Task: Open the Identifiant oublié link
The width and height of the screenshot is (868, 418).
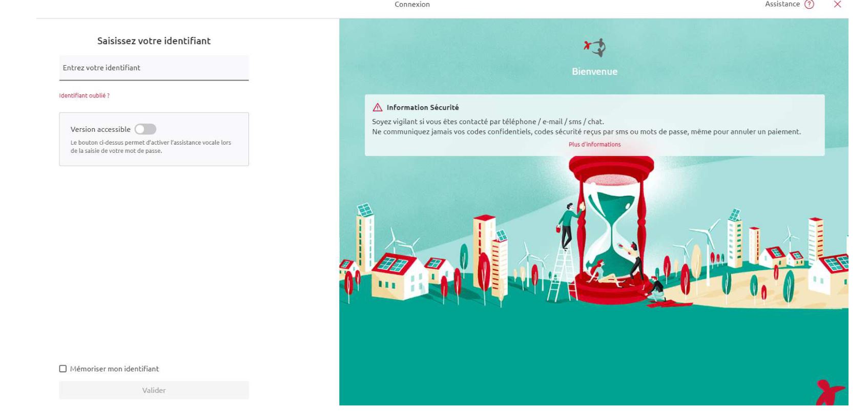Action: coord(84,96)
